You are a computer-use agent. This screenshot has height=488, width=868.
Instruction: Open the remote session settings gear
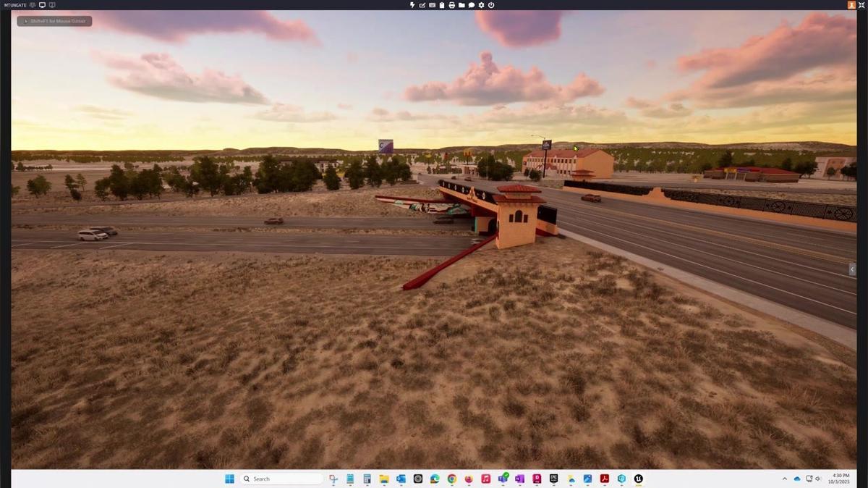(481, 5)
